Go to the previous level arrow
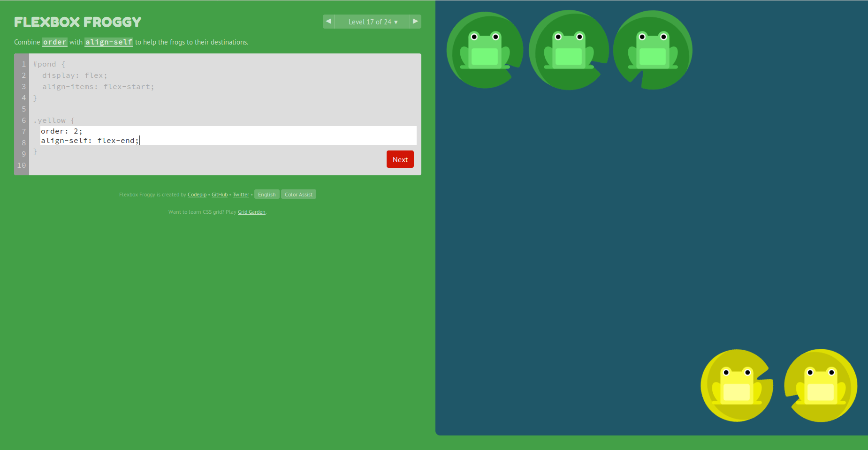The image size is (868, 450). pyautogui.click(x=328, y=22)
